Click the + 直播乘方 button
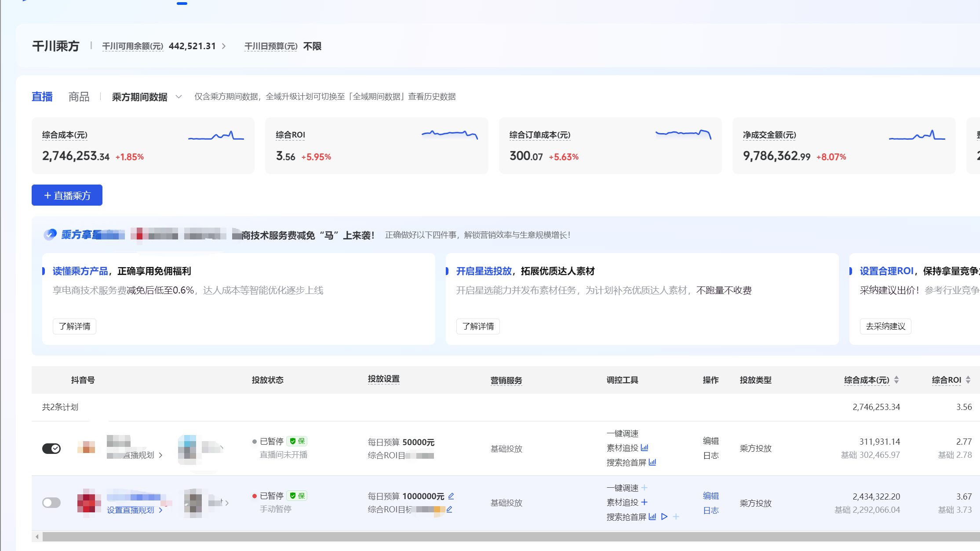This screenshot has width=980, height=551. click(67, 195)
